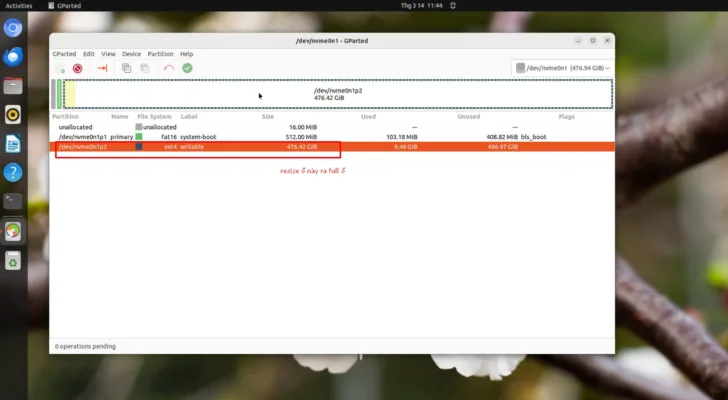
Task: Click the Used column header
Action: coord(368,116)
